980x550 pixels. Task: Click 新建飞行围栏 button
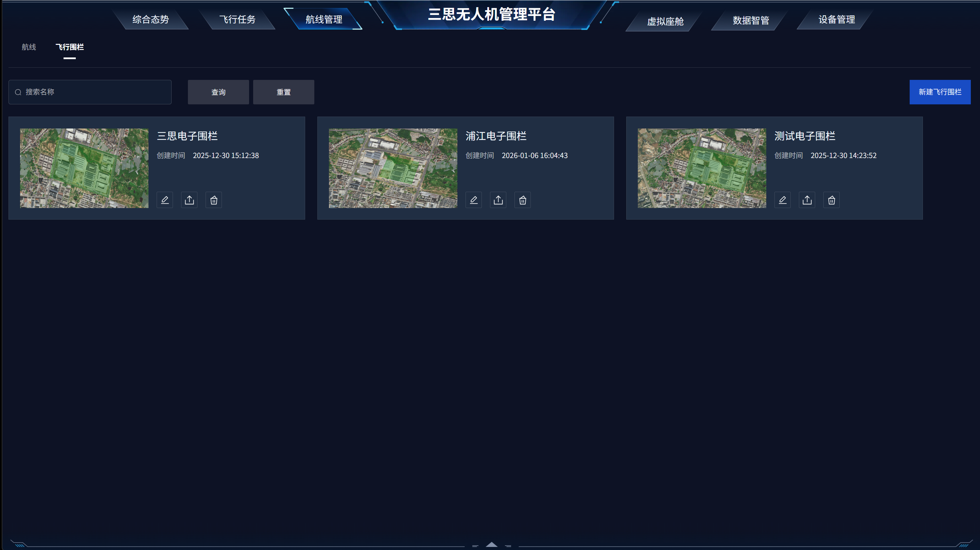click(x=940, y=92)
